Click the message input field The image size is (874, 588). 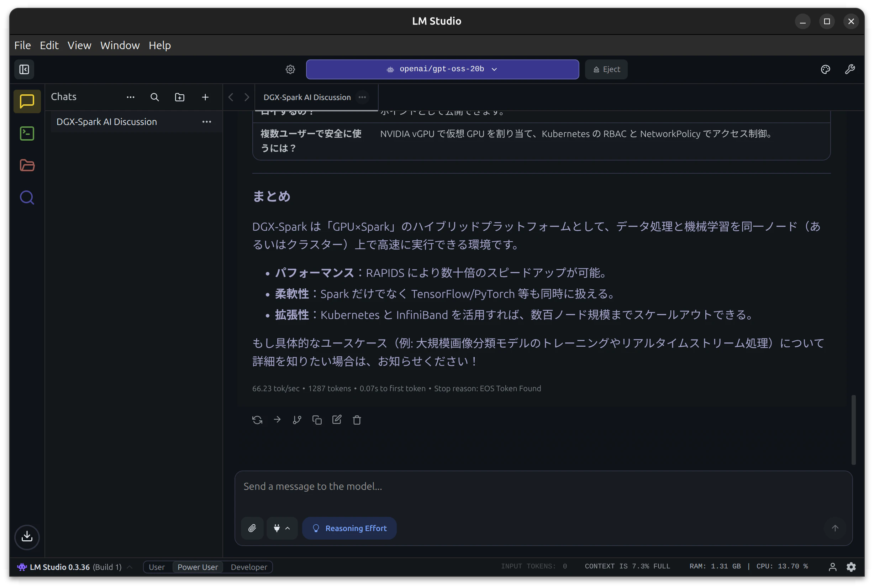pos(543,486)
